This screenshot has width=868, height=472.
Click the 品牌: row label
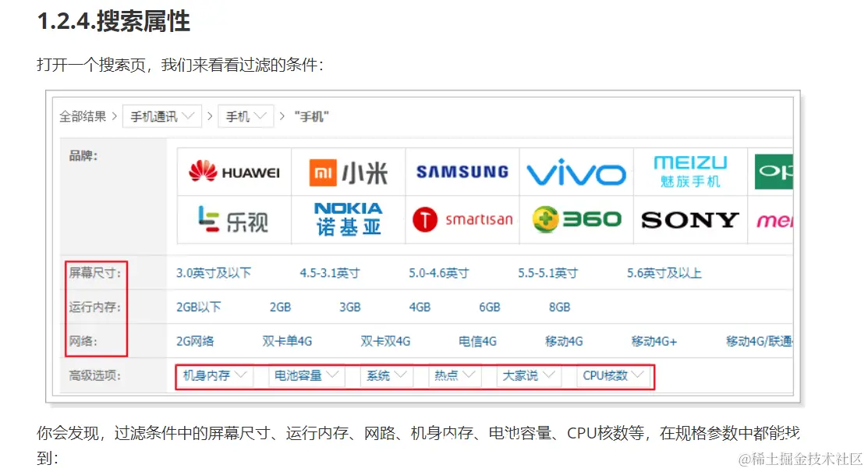[83, 156]
